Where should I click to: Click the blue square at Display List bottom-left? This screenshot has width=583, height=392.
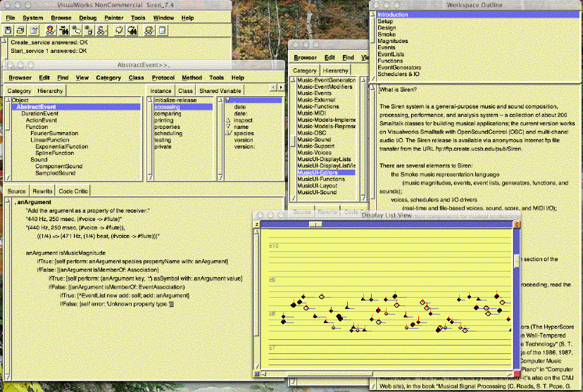[x=257, y=373]
